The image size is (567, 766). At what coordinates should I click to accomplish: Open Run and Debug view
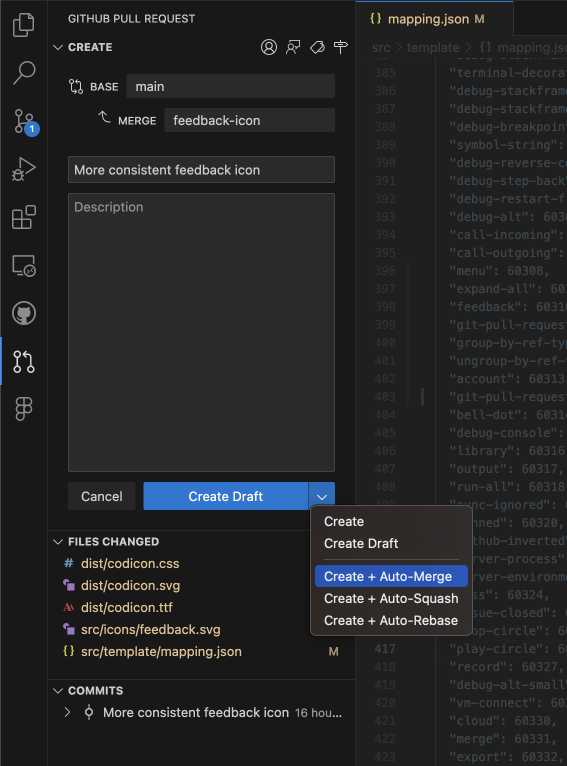tap(23, 169)
